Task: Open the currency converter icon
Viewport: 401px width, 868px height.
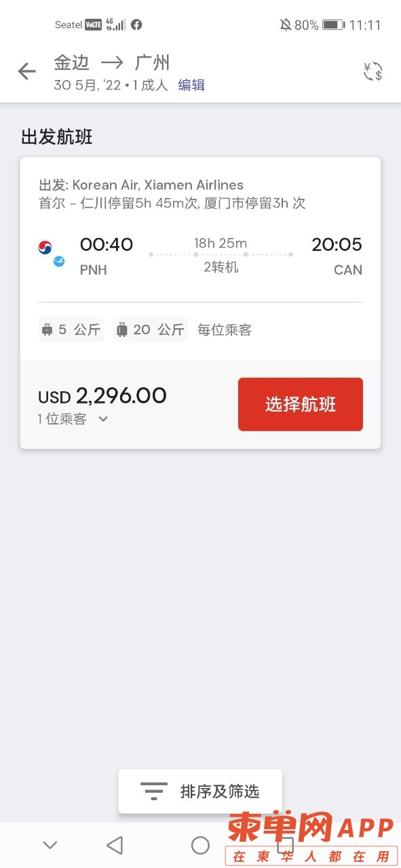Action: [x=373, y=71]
